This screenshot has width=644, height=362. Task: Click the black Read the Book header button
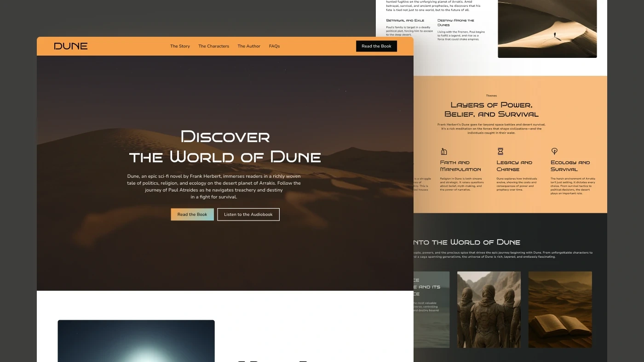pyautogui.click(x=376, y=46)
